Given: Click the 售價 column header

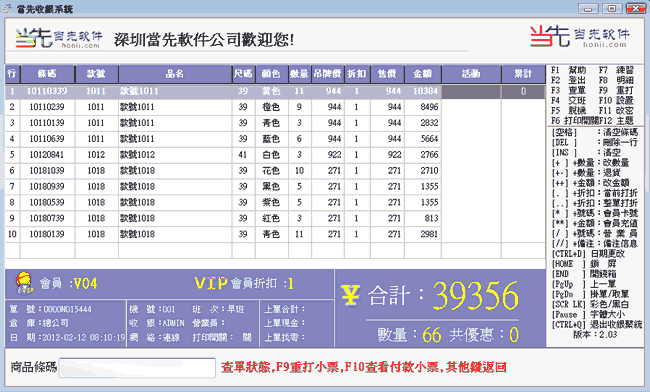Looking at the screenshot, I should (x=387, y=74).
